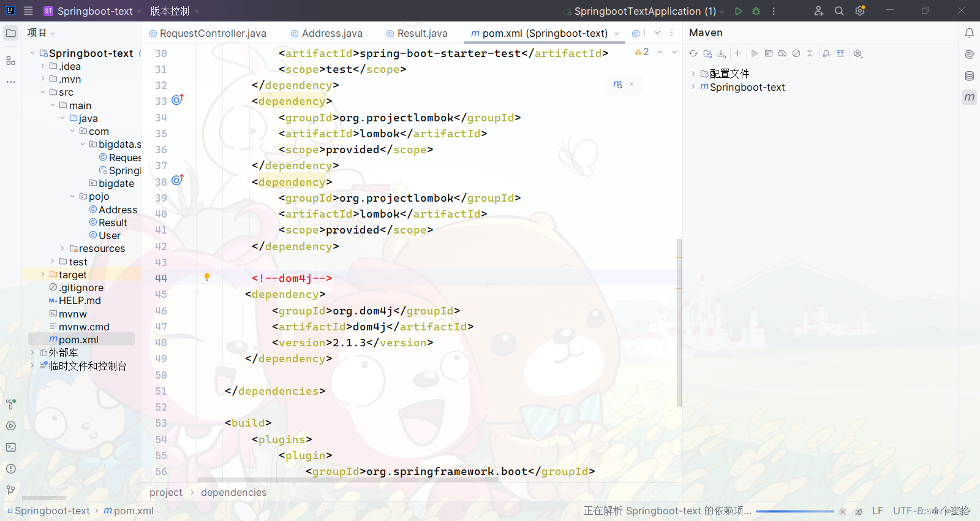
Task: Open the Problems tool window icon
Action: (x=11, y=469)
